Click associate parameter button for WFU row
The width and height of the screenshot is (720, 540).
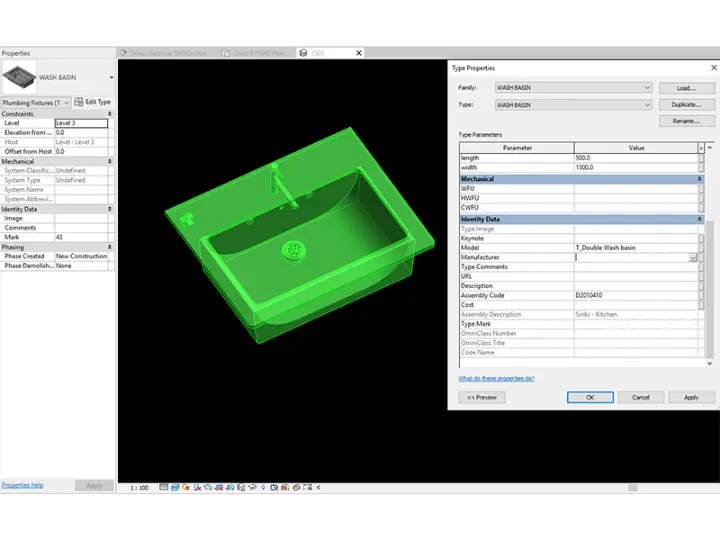point(701,188)
